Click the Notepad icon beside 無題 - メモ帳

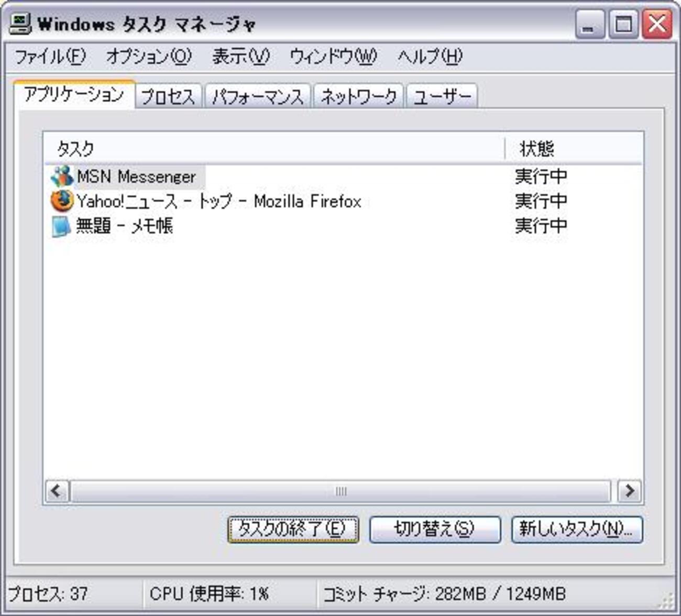click(61, 226)
